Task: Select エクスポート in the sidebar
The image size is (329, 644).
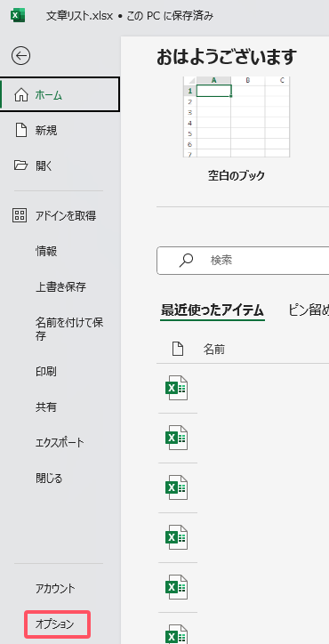Action: 60,443
